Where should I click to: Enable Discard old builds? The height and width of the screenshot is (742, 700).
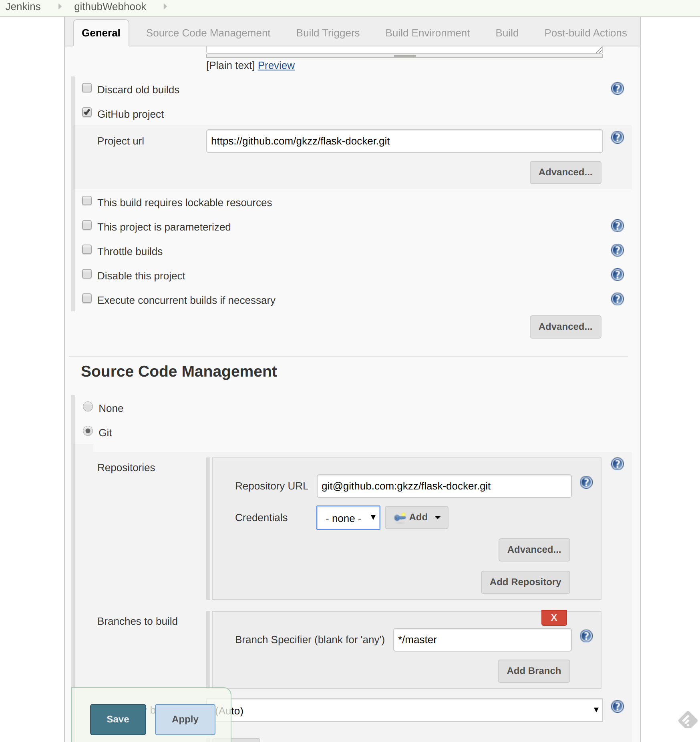(x=86, y=88)
